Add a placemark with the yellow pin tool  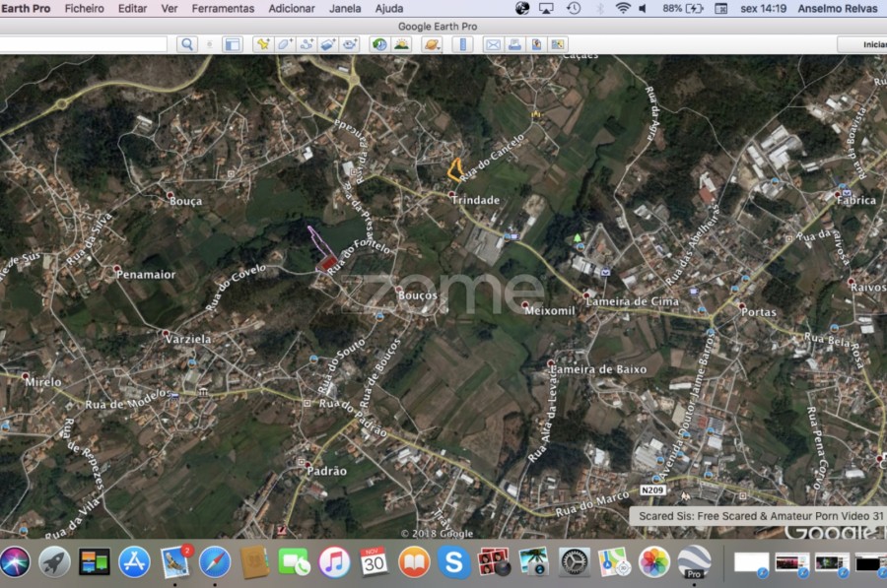262,44
